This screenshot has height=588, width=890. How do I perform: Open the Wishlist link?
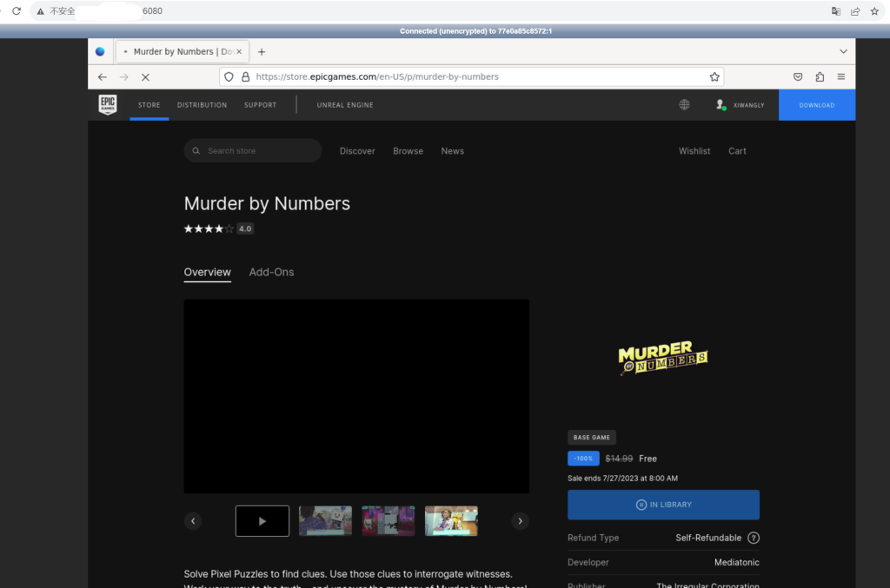[x=694, y=151]
